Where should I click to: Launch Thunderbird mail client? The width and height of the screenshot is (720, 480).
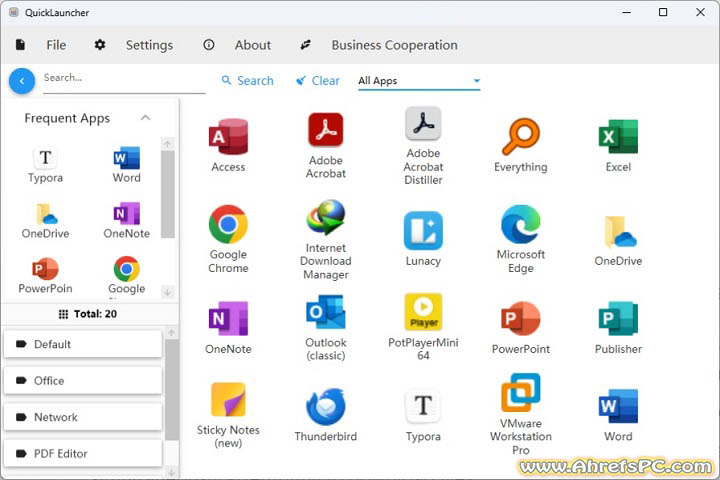(326, 415)
